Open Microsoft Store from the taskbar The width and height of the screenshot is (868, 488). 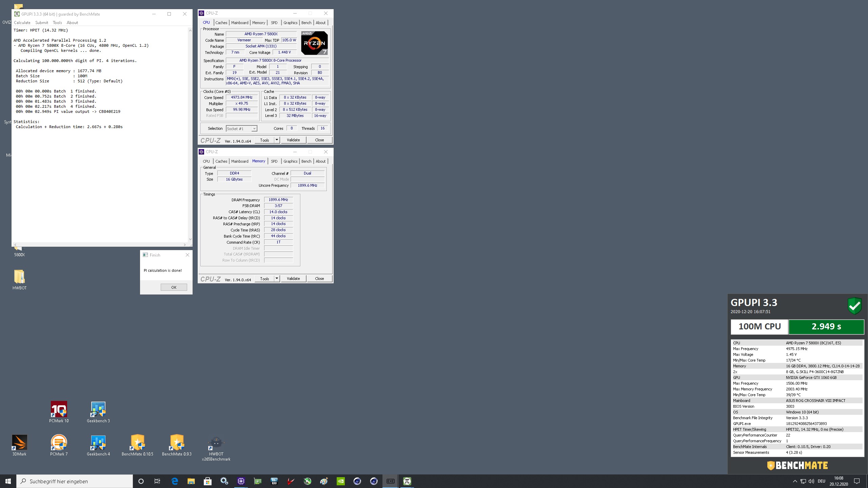tap(208, 481)
